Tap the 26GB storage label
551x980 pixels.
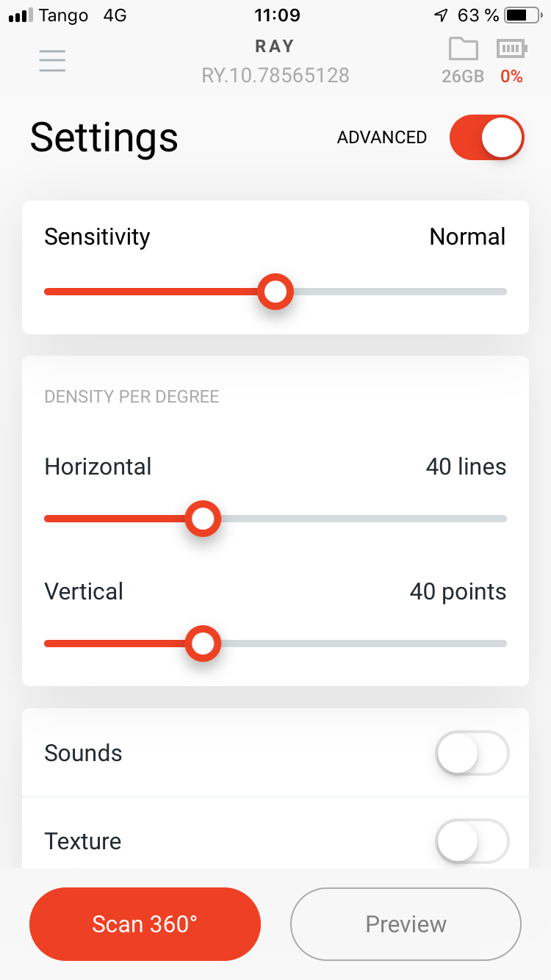click(463, 76)
